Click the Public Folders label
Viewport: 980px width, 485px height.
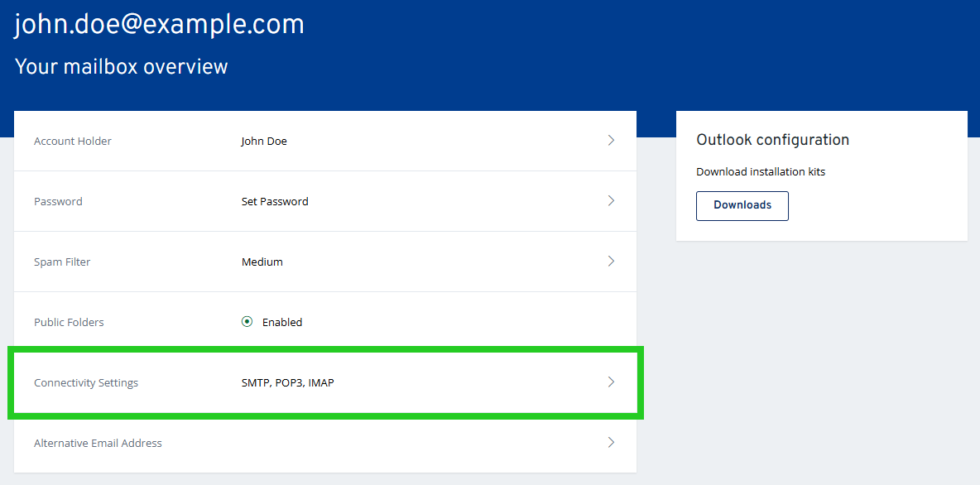[68, 321]
